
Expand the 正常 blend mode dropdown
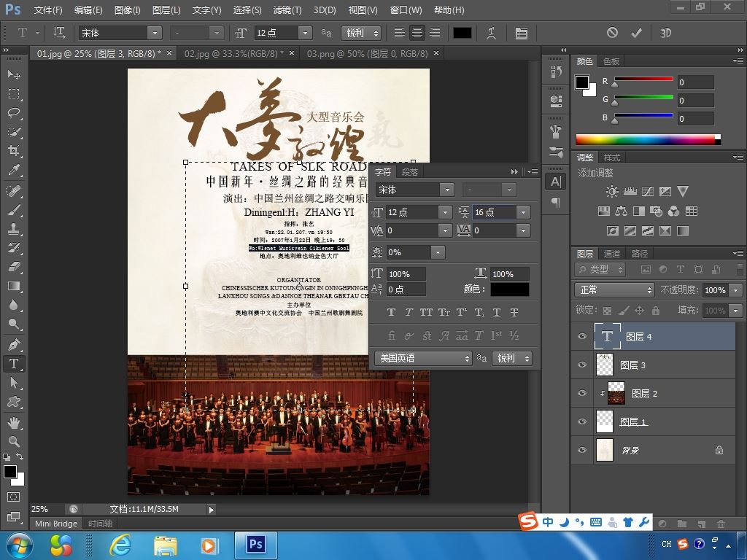pos(614,290)
